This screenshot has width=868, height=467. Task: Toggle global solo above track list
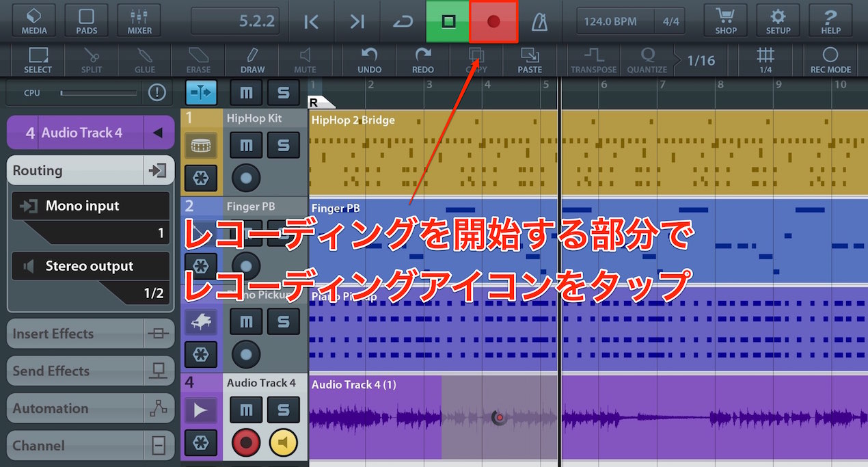pos(283,92)
